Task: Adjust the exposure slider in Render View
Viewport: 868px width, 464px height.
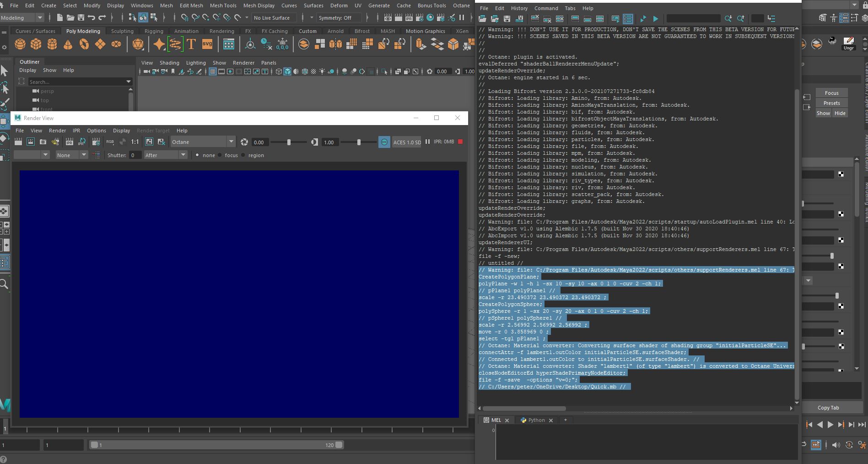Action: pos(289,142)
